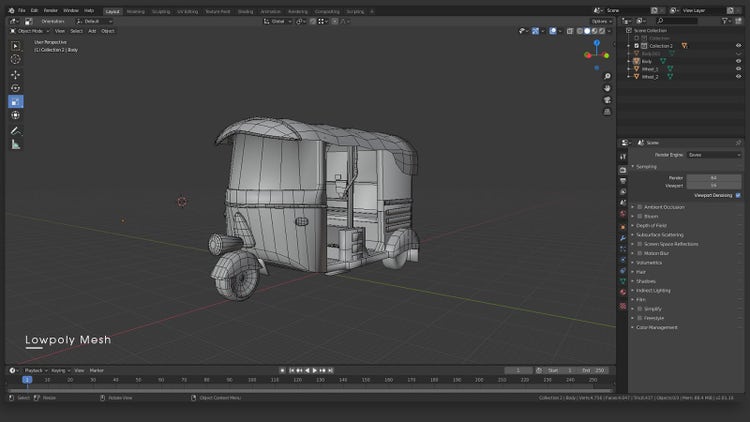Enable the Bloom checkbox
Screen dimensions: 750x422
tap(640, 216)
